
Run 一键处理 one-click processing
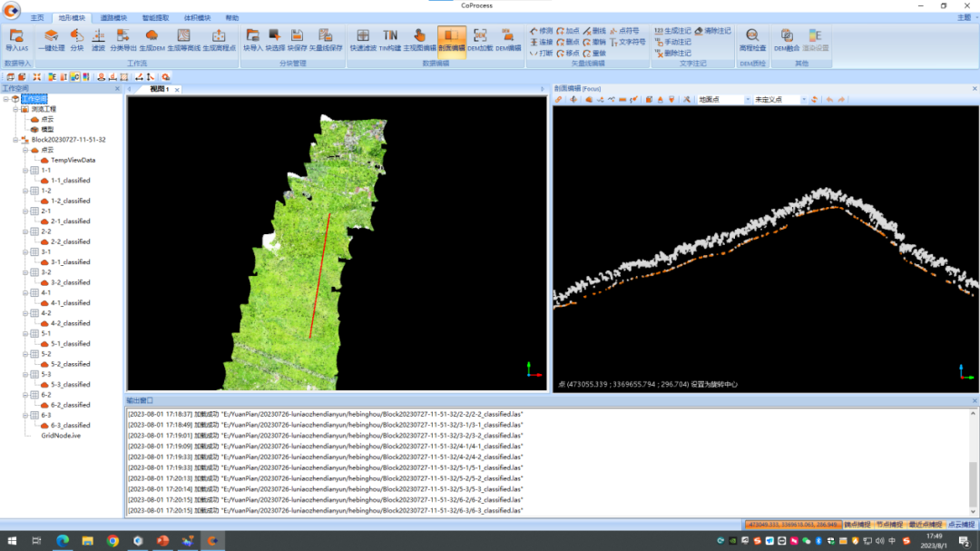[x=51, y=39]
